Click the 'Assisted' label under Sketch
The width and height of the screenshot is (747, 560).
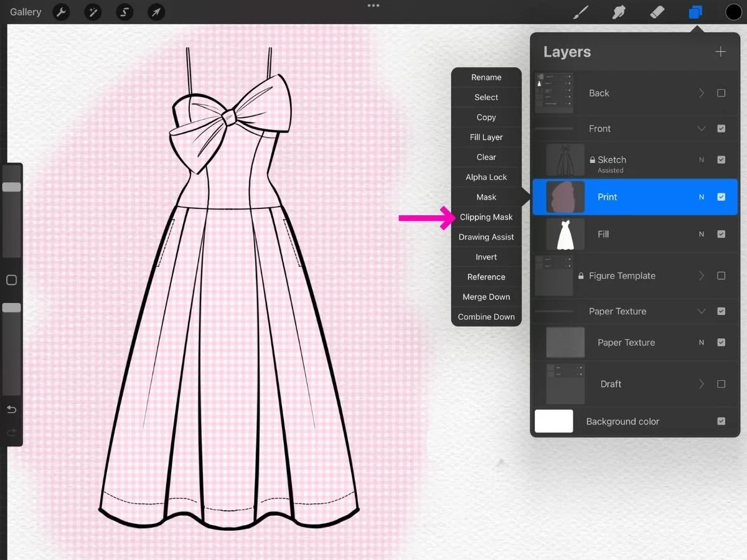(x=611, y=170)
